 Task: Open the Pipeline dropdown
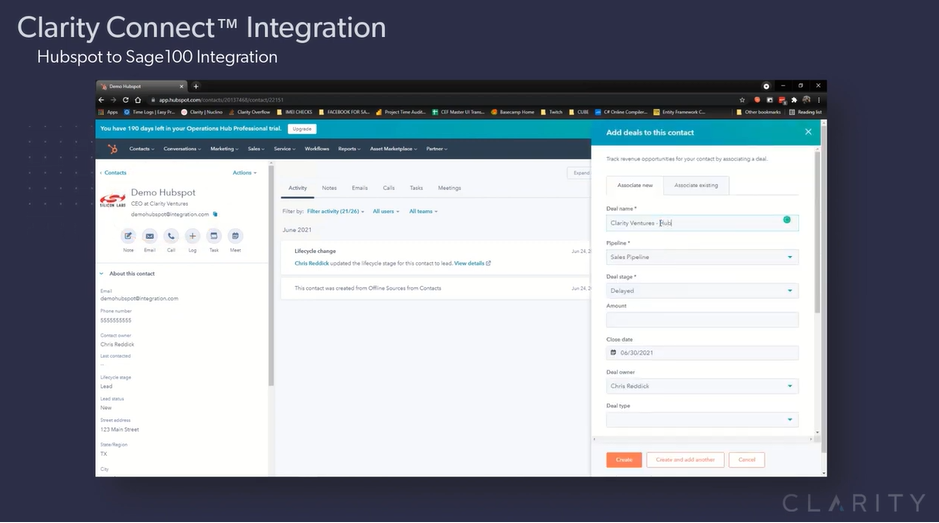pyautogui.click(x=702, y=257)
